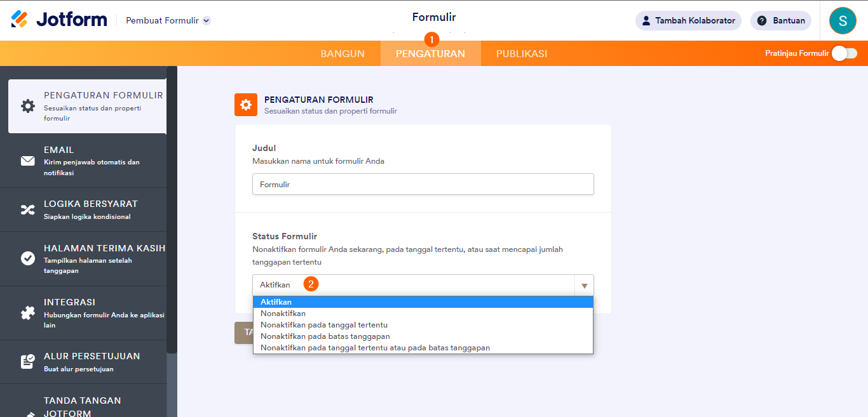Open the user avatar S menu

pyautogui.click(x=843, y=20)
